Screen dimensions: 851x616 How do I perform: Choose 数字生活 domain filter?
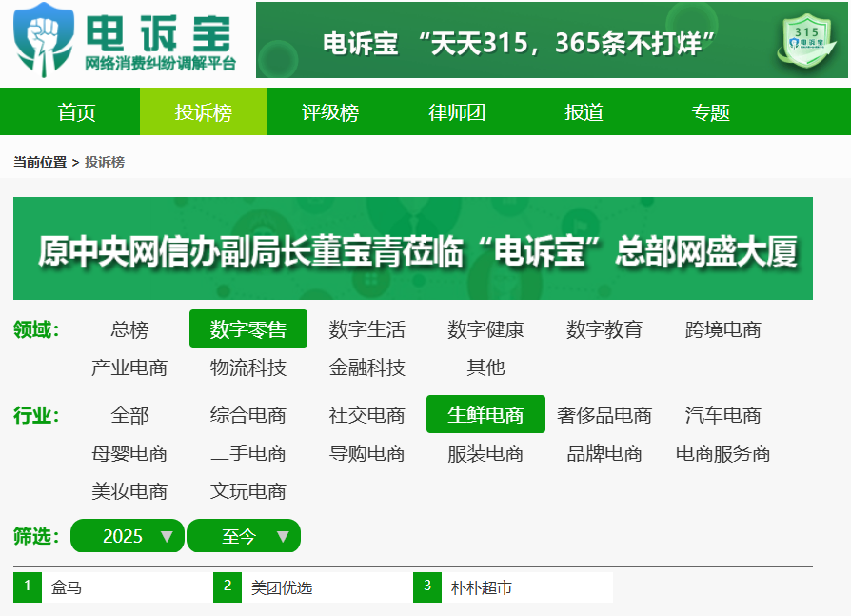(366, 328)
